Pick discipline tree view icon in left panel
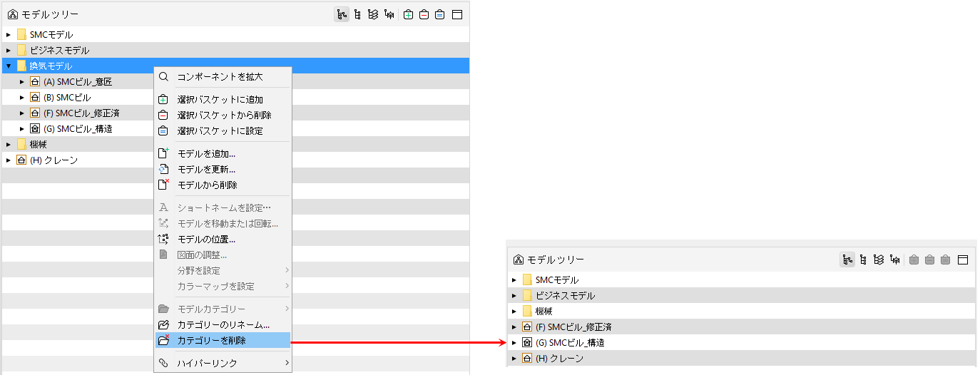The height and width of the screenshot is (375, 980). [x=389, y=14]
